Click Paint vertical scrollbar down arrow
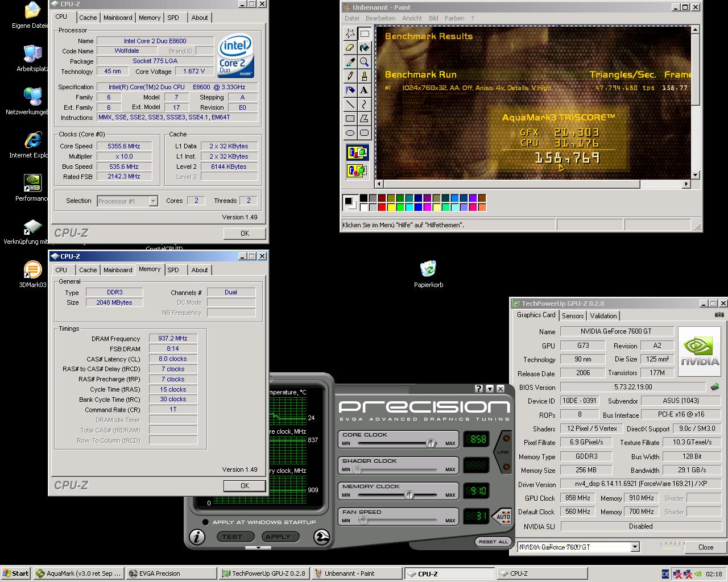The height and width of the screenshot is (582, 728). click(x=696, y=175)
